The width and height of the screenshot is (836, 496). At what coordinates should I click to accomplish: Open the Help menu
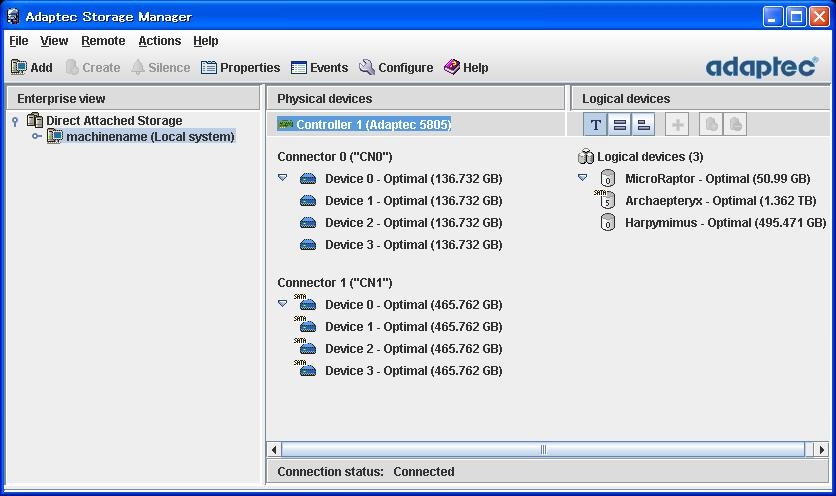tap(206, 41)
